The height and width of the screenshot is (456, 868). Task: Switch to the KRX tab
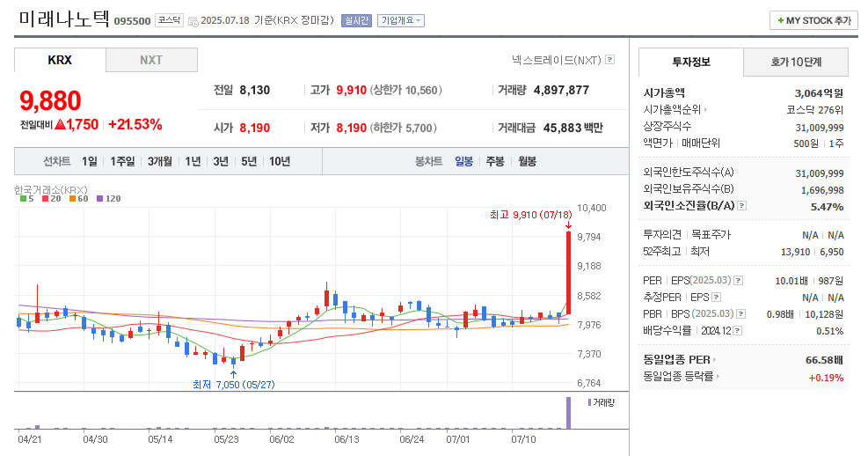click(60, 60)
